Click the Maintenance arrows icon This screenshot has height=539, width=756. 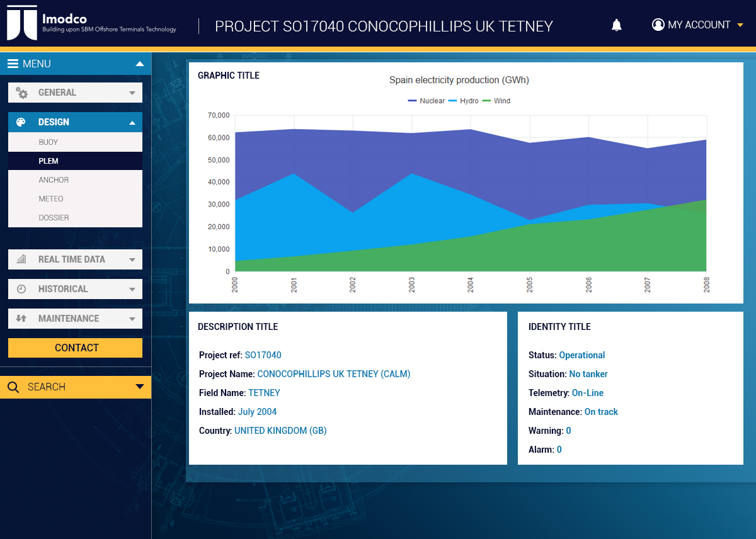(x=21, y=319)
